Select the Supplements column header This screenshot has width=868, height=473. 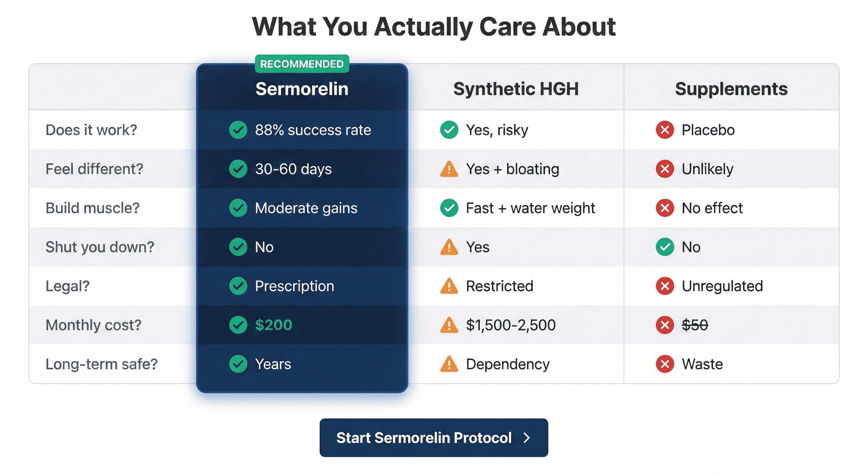(731, 89)
